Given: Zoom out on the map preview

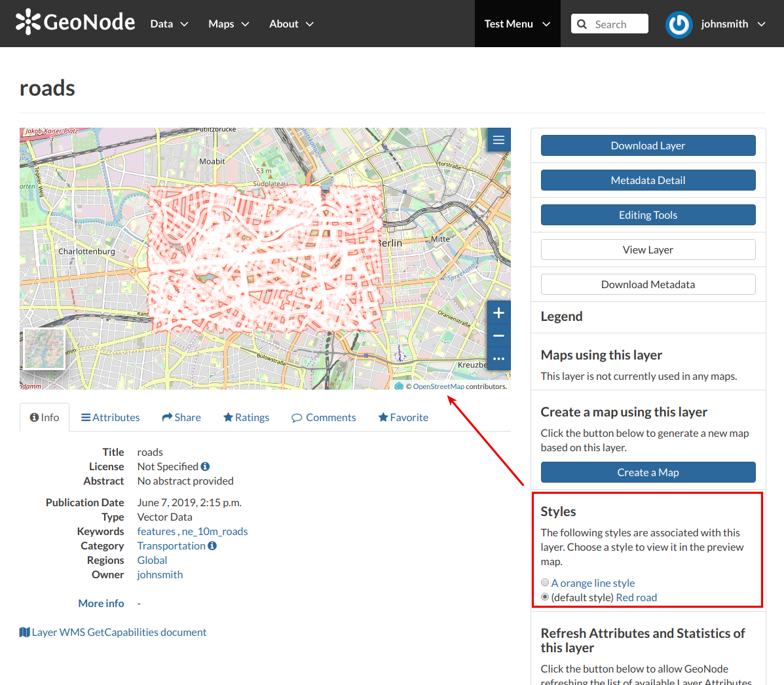Looking at the screenshot, I should (x=498, y=336).
